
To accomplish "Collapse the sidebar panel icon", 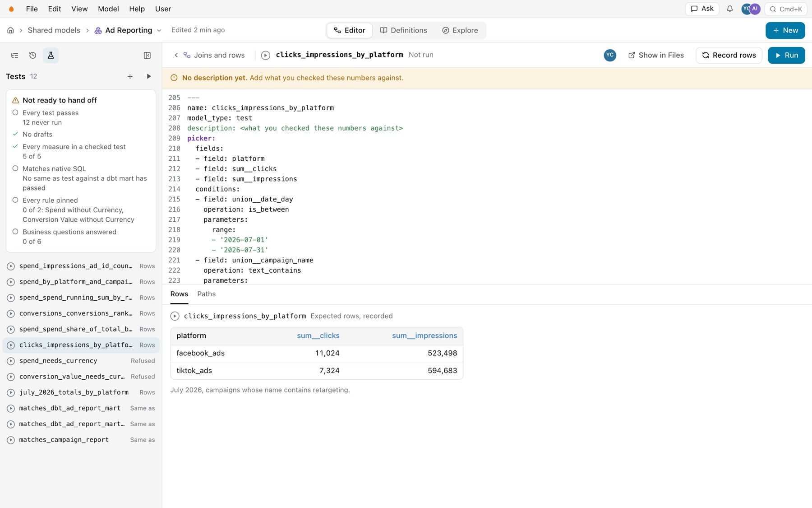I will coord(147,55).
